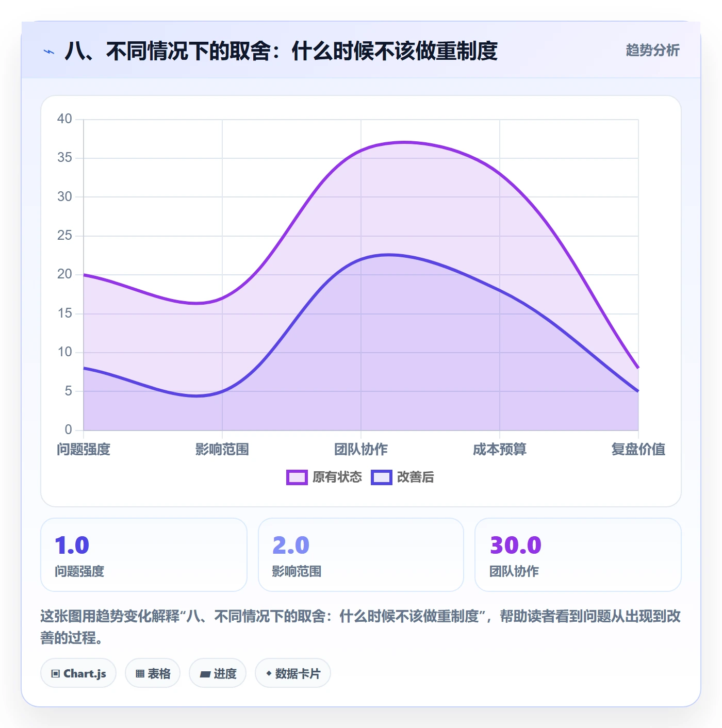Click the 原有状态 legend label
Screen dimensions: 722x728
click(337, 477)
